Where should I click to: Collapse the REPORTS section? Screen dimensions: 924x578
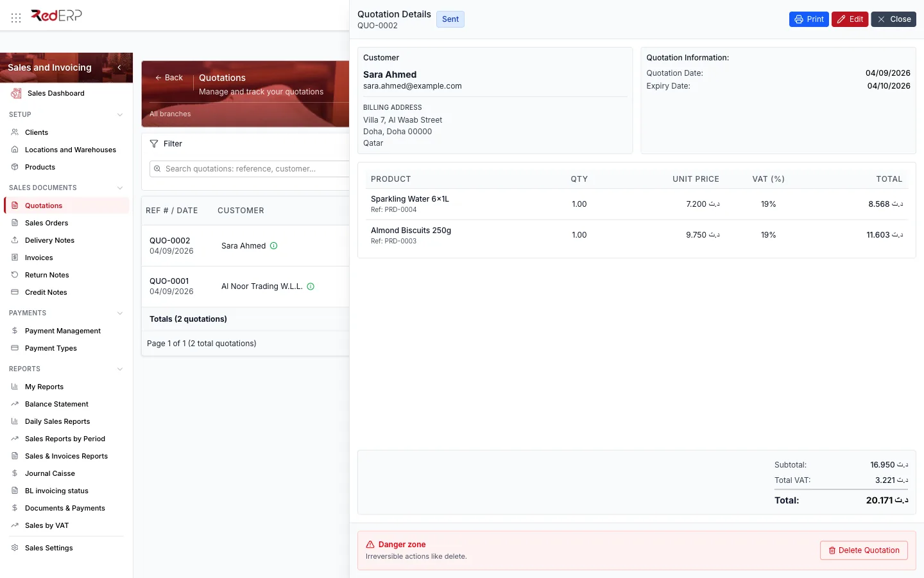120,369
